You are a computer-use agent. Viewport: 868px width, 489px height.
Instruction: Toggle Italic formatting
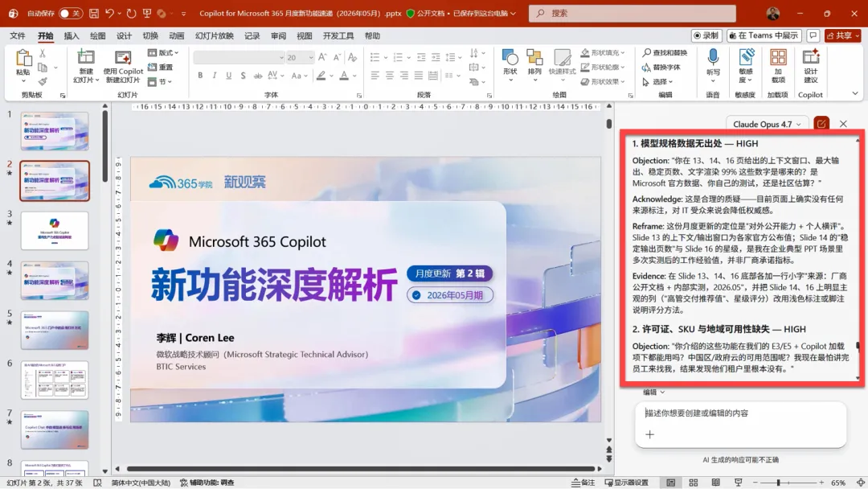coord(215,76)
